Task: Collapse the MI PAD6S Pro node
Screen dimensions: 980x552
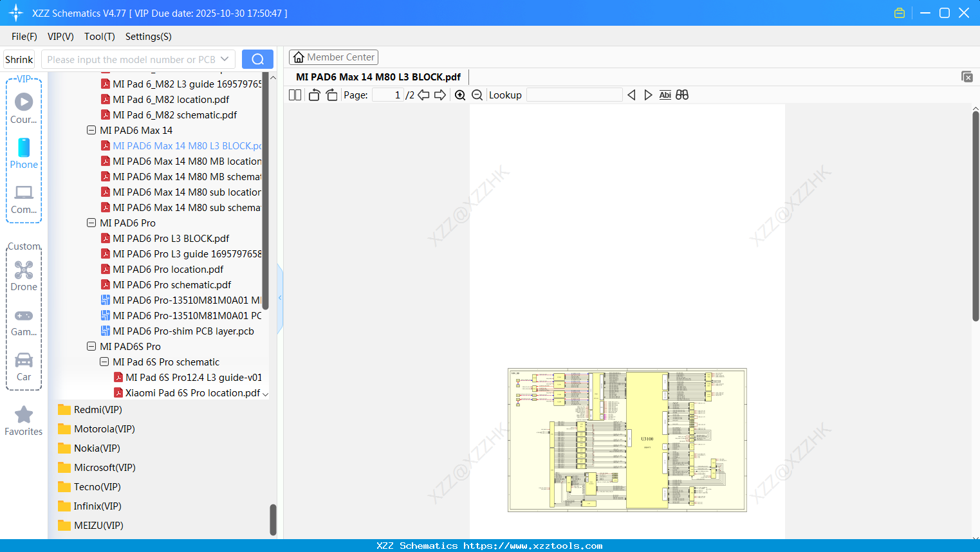Action: coord(91,347)
